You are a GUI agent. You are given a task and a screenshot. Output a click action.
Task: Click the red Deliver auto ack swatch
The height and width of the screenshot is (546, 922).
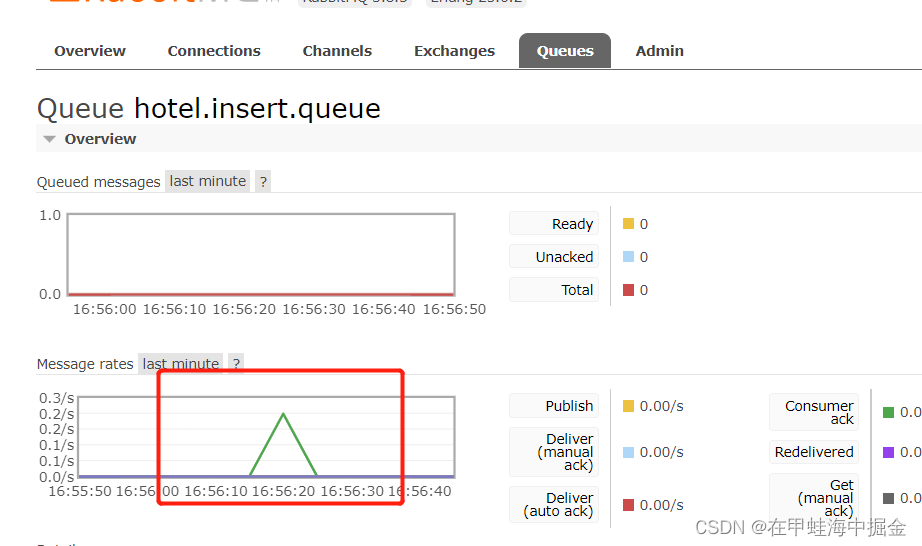(629, 505)
